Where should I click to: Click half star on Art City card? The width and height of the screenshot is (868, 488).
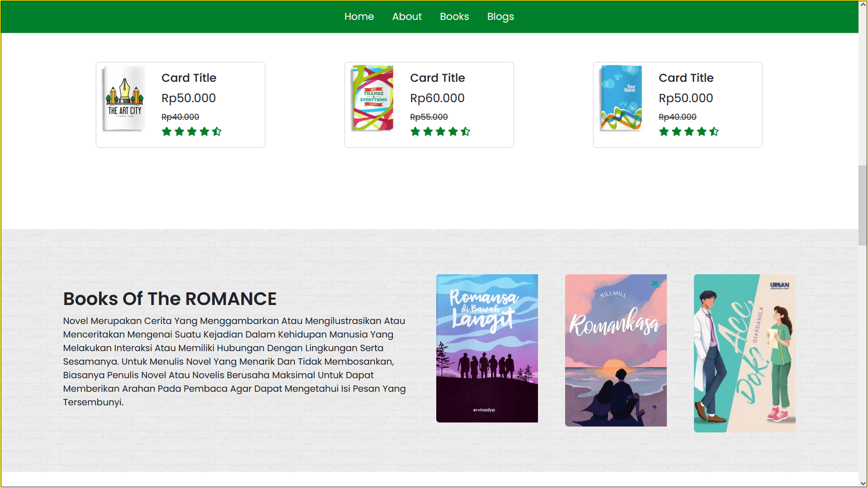click(x=217, y=132)
